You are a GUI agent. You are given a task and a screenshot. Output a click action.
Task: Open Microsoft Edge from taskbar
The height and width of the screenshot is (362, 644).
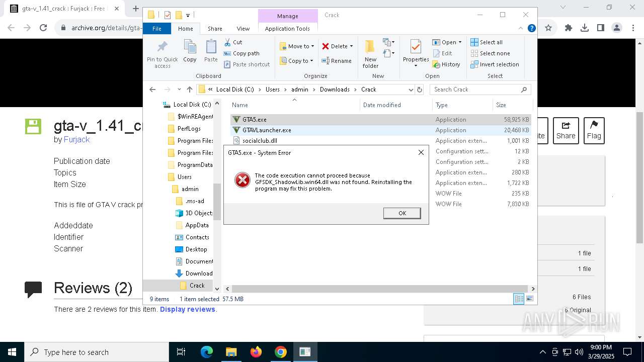tap(207, 352)
